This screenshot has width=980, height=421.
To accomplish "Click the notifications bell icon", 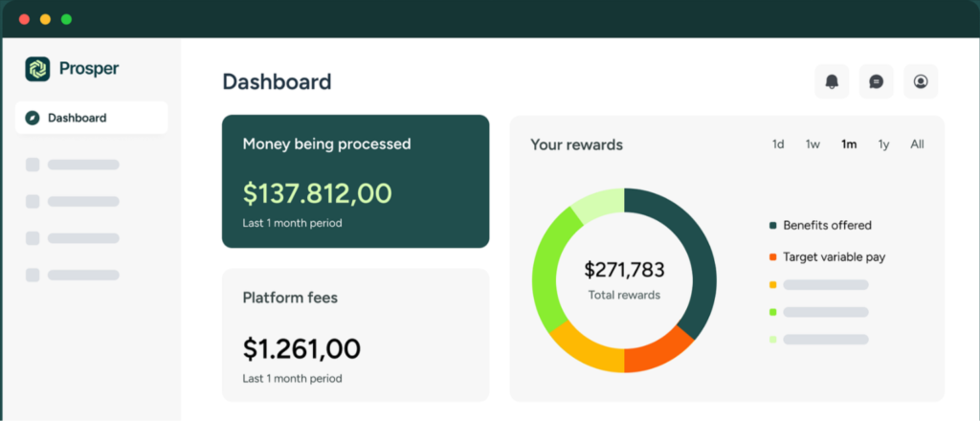I will 832,81.
